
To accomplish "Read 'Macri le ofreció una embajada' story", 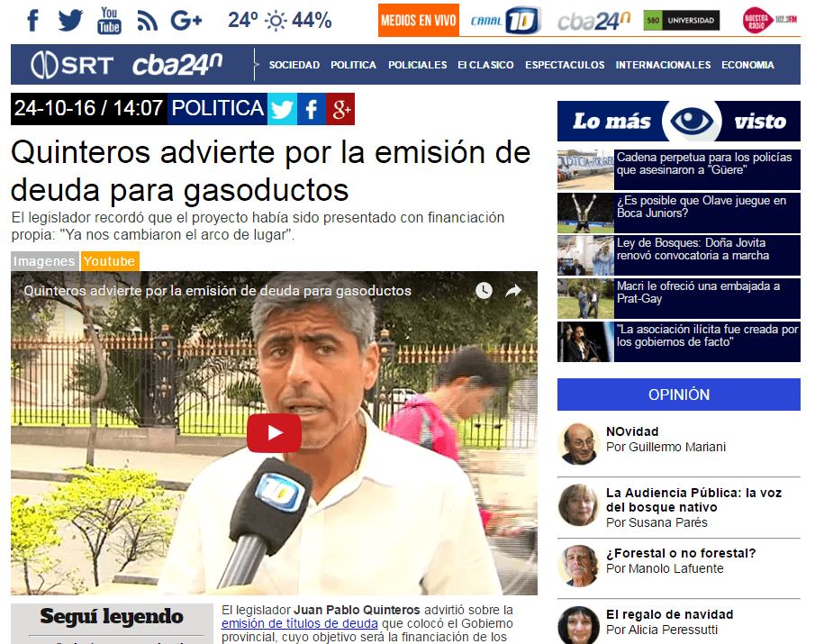I will (697, 292).
